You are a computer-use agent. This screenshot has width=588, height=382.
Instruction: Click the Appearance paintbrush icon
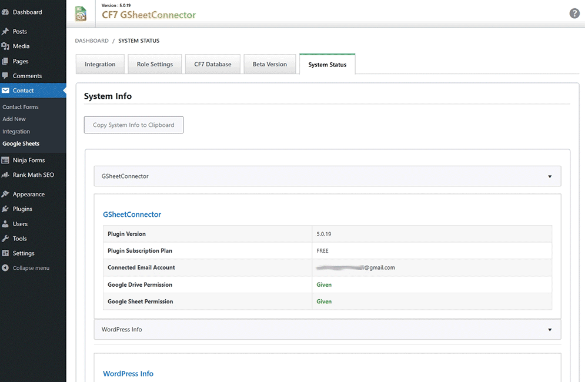5,194
